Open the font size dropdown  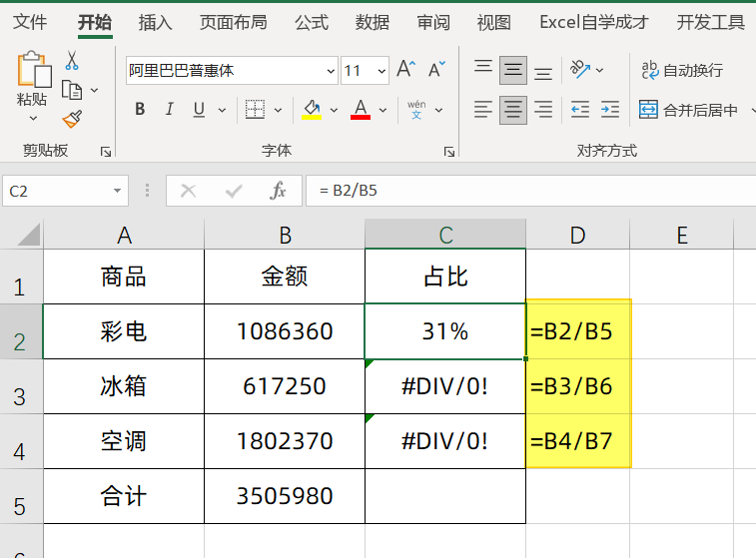381,71
